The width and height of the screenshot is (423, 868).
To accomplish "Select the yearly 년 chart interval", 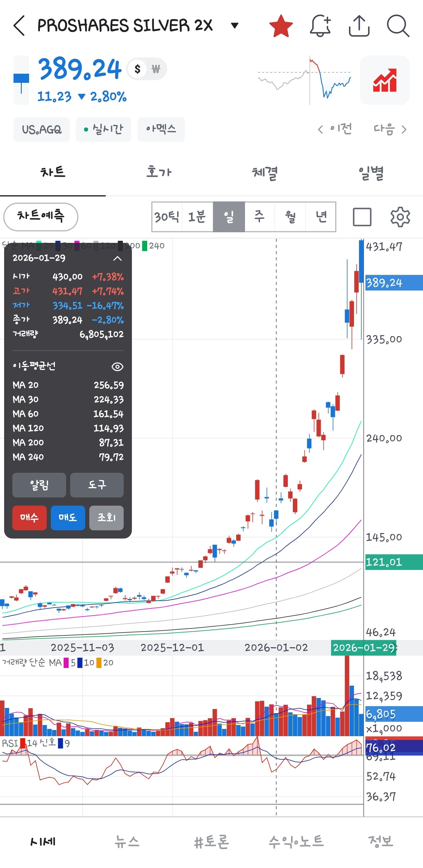I will pyautogui.click(x=321, y=217).
